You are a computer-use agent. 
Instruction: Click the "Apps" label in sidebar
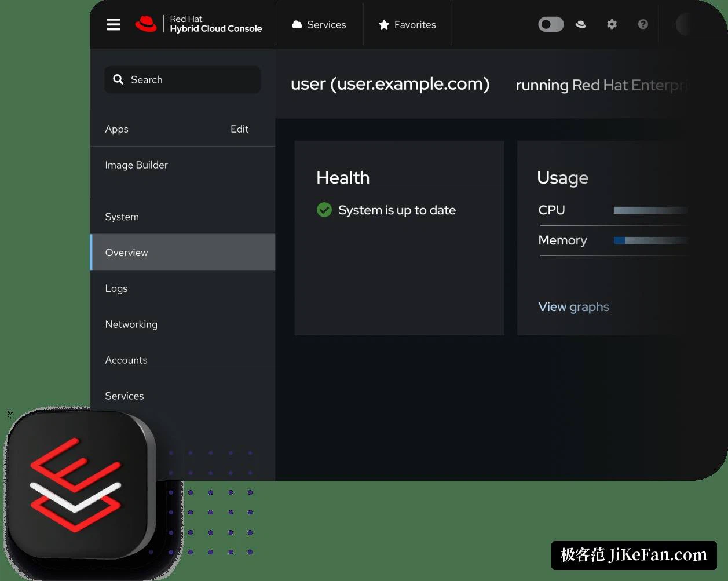[x=116, y=129]
